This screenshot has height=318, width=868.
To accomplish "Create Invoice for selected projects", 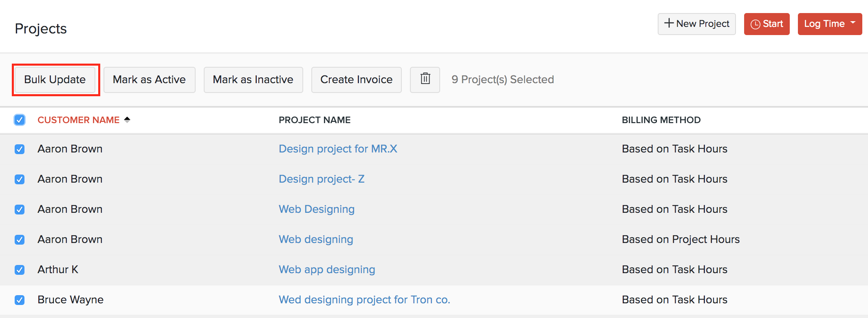I will pyautogui.click(x=356, y=79).
